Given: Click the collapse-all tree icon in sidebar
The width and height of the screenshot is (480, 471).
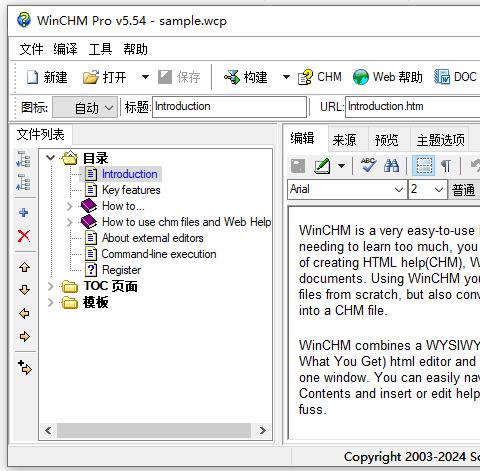Looking at the screenshot, I should (23, 182).
